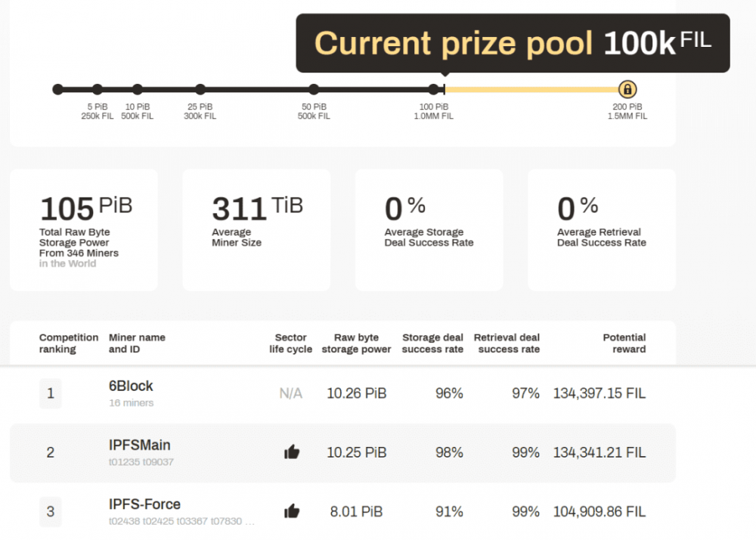Sort by Storage deal success rate header
This screenshot has height=540, width=756.
pyautogui.click(x=432, y=343)
